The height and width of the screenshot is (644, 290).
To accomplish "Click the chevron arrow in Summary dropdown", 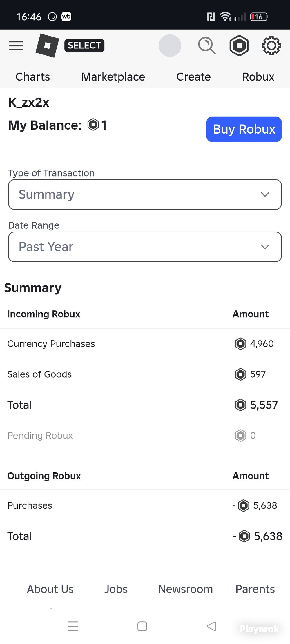I will pyautogui.click(x=265, y=194).
